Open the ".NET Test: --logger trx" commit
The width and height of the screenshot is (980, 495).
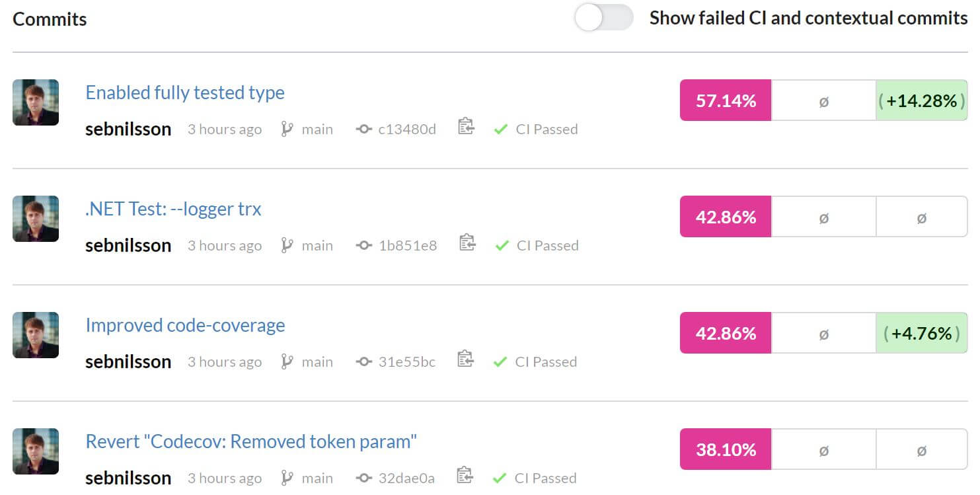click(x=173, y=209)
